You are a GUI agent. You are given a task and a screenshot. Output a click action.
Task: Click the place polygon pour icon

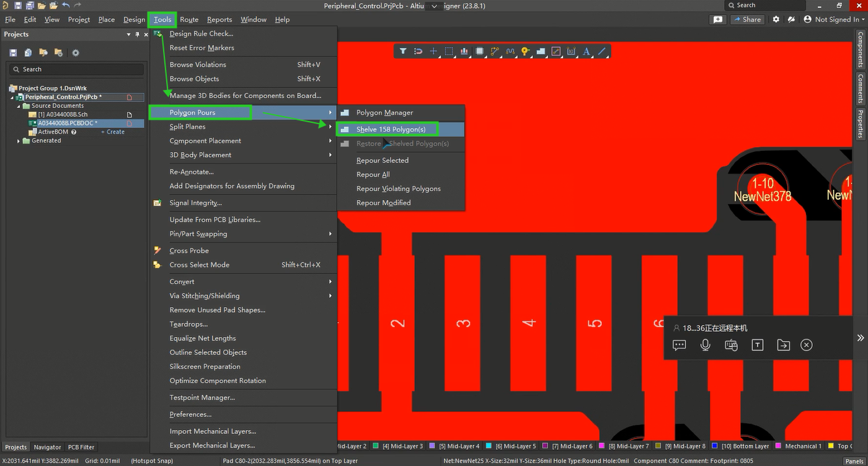click(541, 52)
